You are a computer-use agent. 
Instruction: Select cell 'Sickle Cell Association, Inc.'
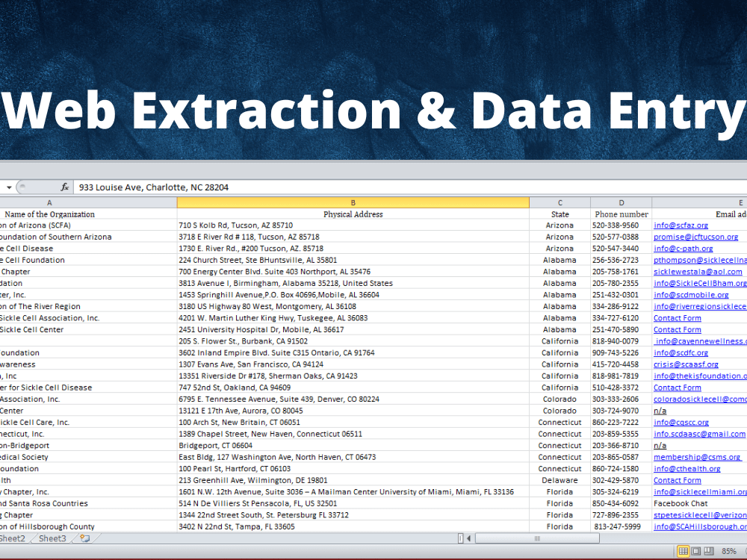pos(89,318)
